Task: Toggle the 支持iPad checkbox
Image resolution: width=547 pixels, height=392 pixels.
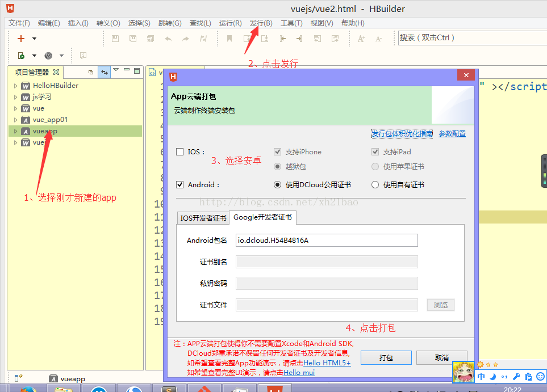Action: tap(375, 151)
